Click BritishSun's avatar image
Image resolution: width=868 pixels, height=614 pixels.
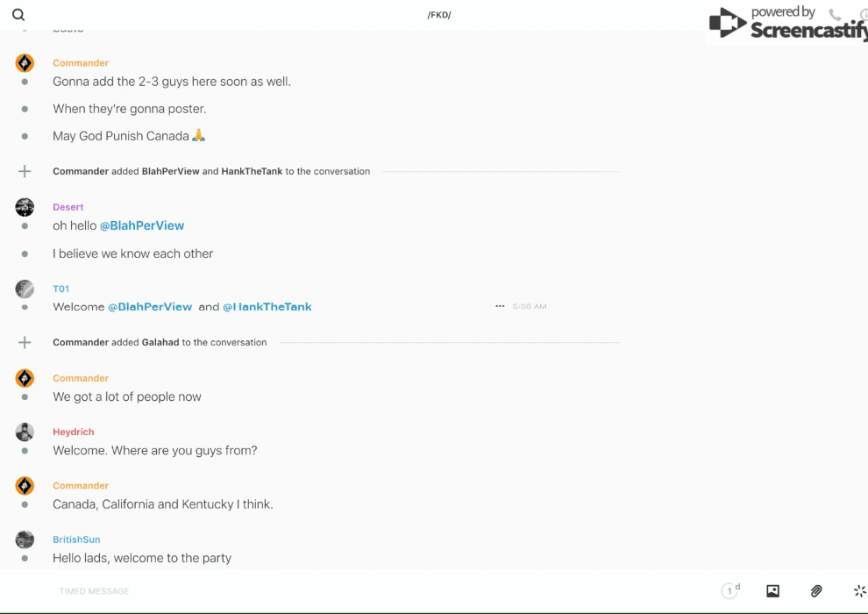tap(25, 539)
